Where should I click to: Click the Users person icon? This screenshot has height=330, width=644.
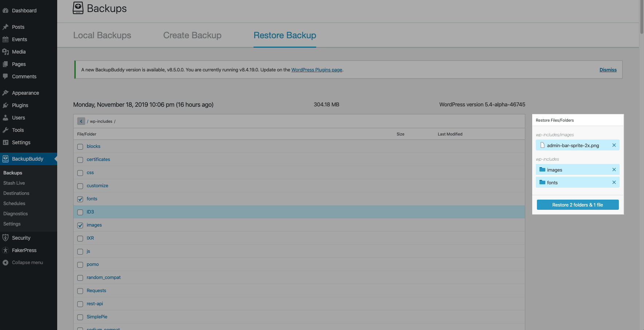[x=5, y=118]
